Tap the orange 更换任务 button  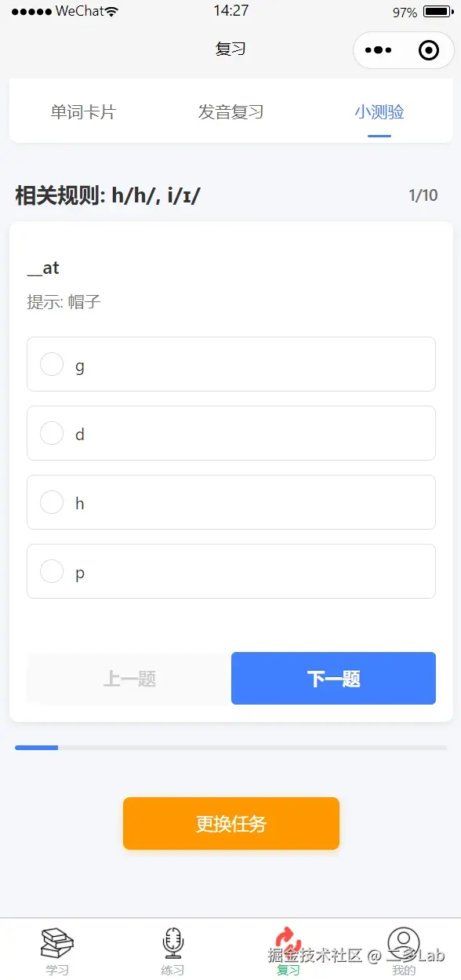coord(230,823)
